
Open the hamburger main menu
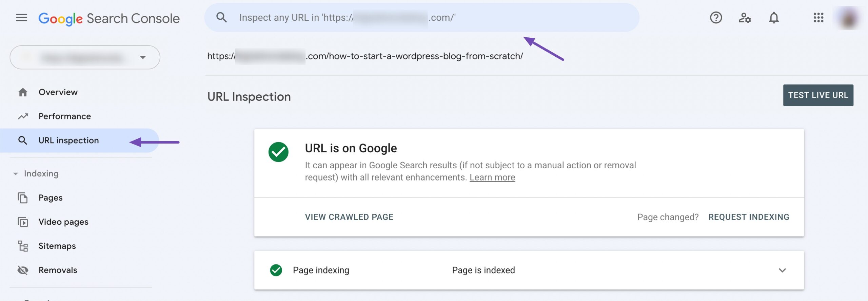point(22,18)
